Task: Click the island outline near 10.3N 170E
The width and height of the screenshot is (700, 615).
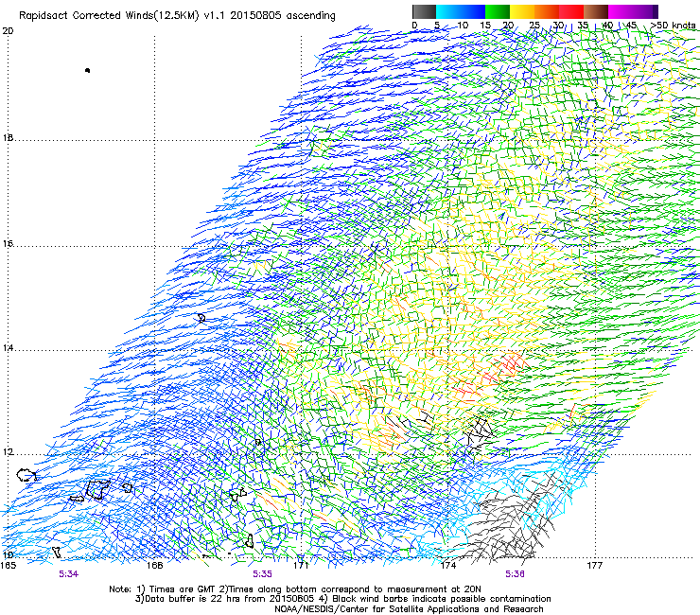Action: [x=250, y=541]
